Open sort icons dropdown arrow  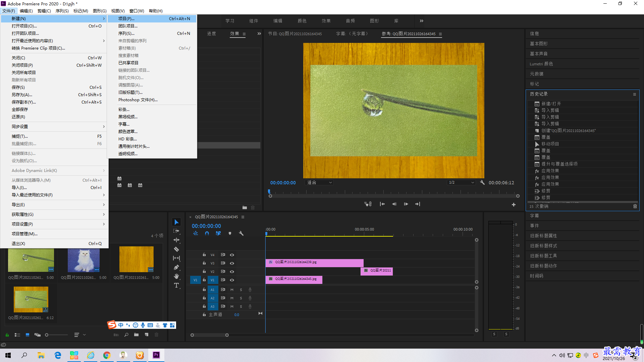[x=84, y=335]
